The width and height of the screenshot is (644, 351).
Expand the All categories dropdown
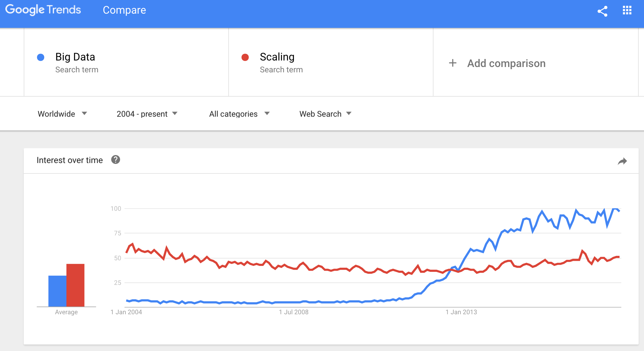[x=240, y=114]
